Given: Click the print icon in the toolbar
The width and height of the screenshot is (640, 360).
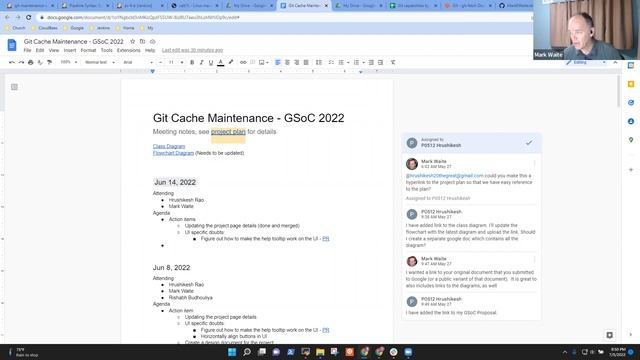Looking at the screenshot, I should pyautogui.click(x=31, y=62).
